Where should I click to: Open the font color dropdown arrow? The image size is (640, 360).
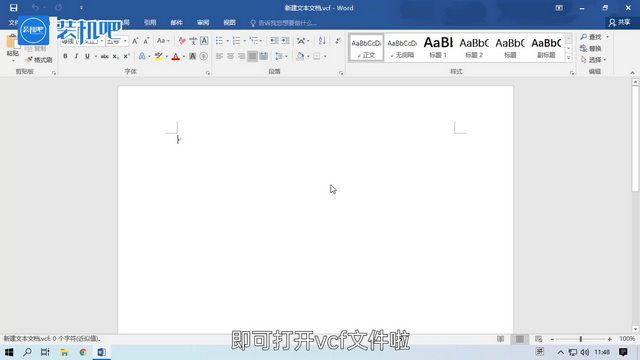(184, 56)
